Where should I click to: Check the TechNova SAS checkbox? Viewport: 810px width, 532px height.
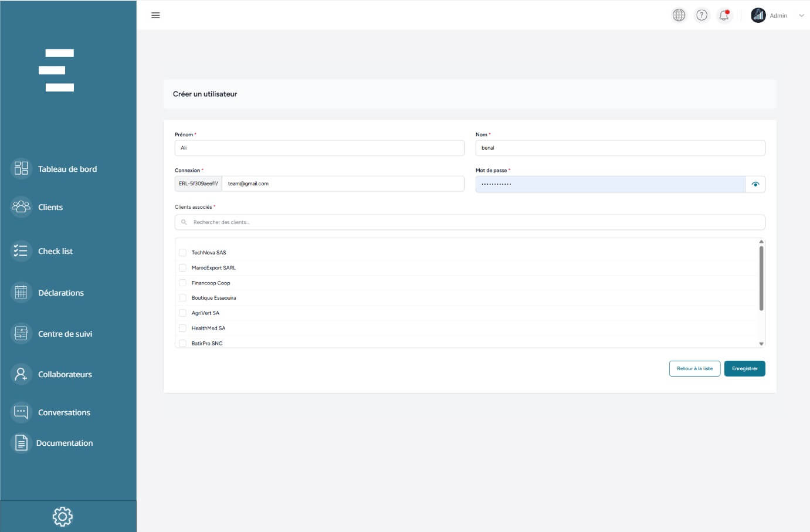coord(182,253)
